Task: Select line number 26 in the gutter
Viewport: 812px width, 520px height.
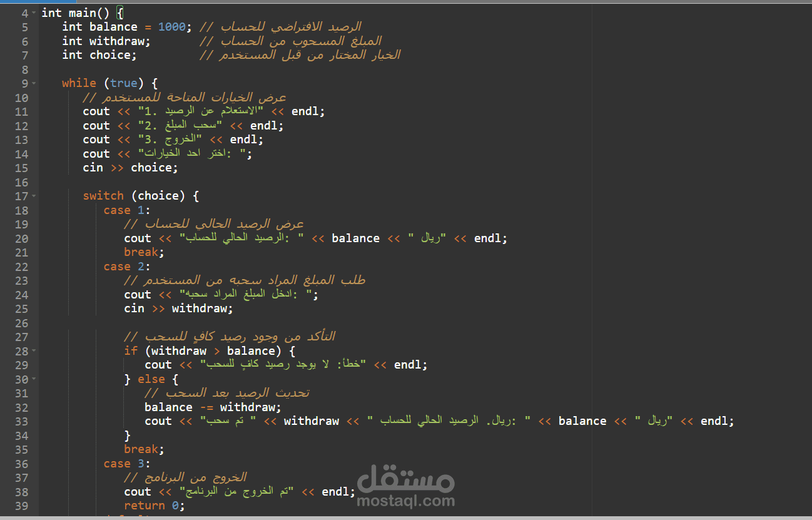Action: (x=21, y=323)
